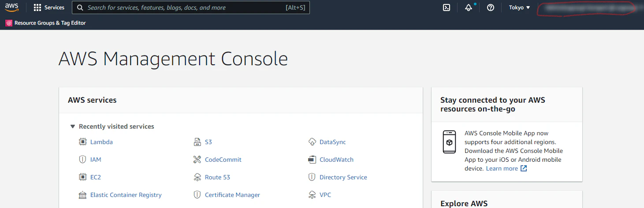Open the IAM service link

click(96, 160)
